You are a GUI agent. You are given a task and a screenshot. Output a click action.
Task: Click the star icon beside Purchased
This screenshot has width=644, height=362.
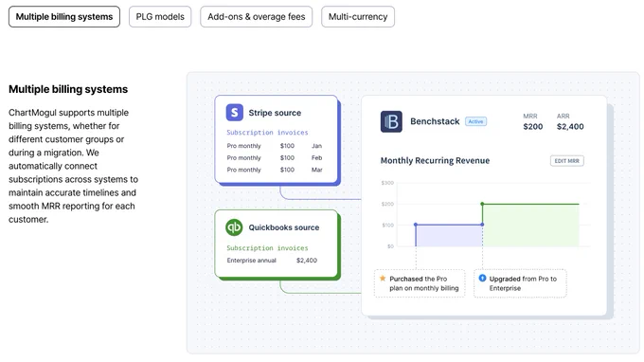tap(383, 279)
